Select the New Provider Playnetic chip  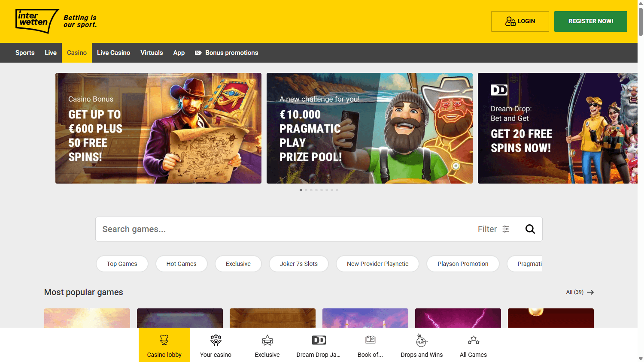click(377, 264)
